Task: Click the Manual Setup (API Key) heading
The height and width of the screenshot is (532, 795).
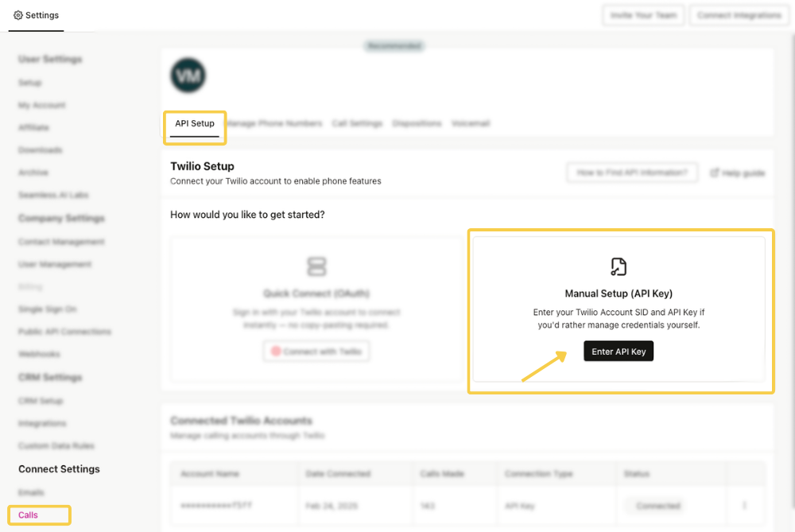Action: (x=619, y=293)
